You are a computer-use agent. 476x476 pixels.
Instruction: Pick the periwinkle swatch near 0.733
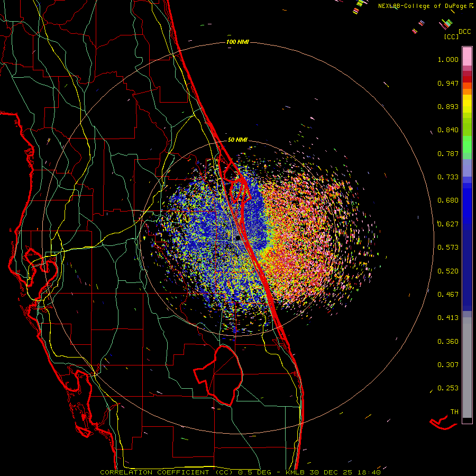467,168
